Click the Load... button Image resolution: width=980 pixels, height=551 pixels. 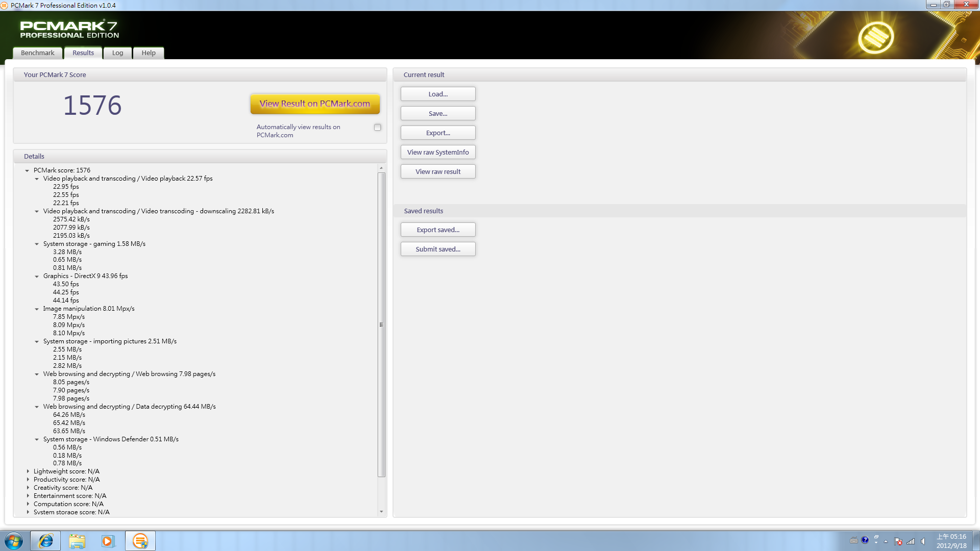coord(438,94)
